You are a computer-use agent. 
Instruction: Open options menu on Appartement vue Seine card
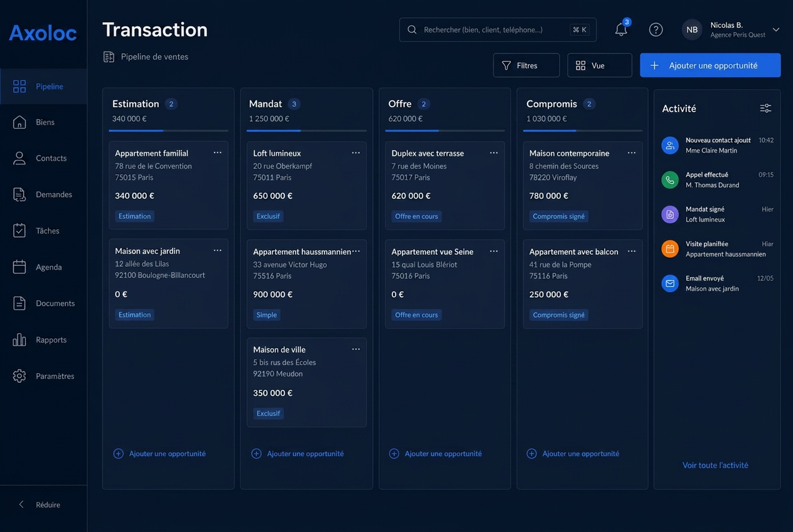(494, 252)
